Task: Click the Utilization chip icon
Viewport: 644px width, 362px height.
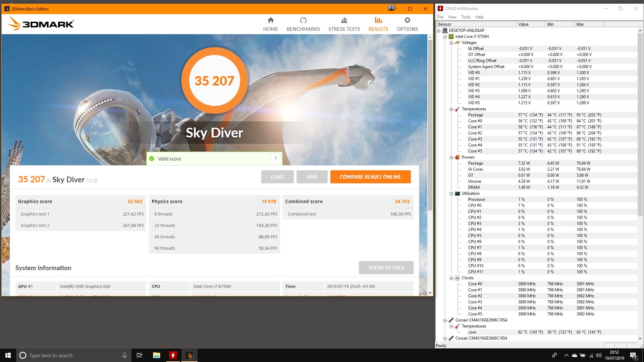Action: (458, 193)
